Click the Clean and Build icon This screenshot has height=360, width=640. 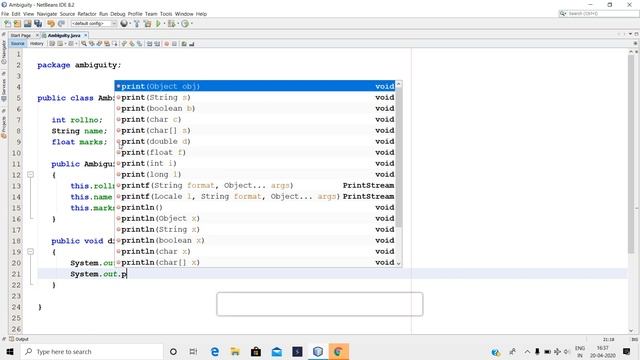pos(147,24)
